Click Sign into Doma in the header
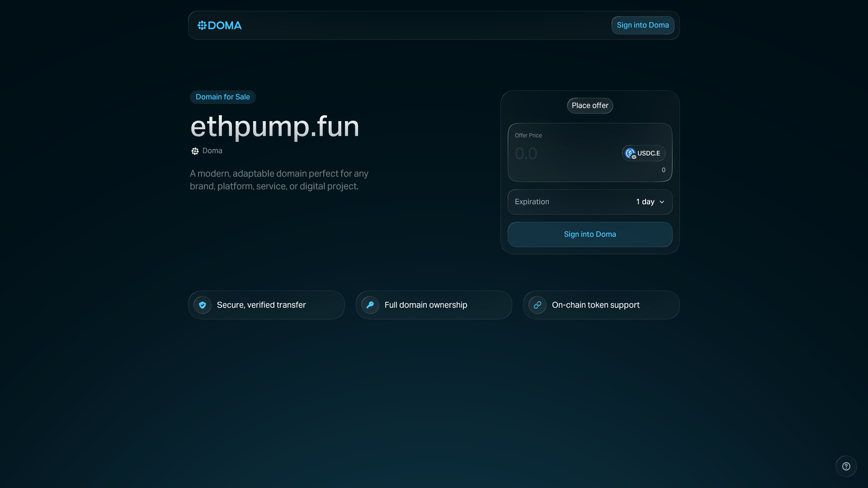Image resolution: width=868 pixels, height=488 pixels. click(x=643, y=25)
